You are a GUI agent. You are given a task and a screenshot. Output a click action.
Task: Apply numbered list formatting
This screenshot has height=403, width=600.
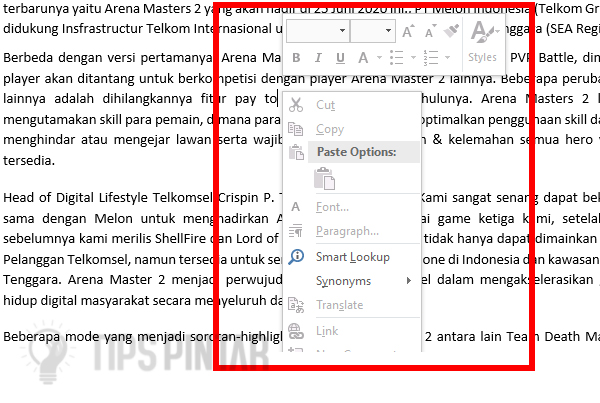pyautogui.click(x=431, y=58)
